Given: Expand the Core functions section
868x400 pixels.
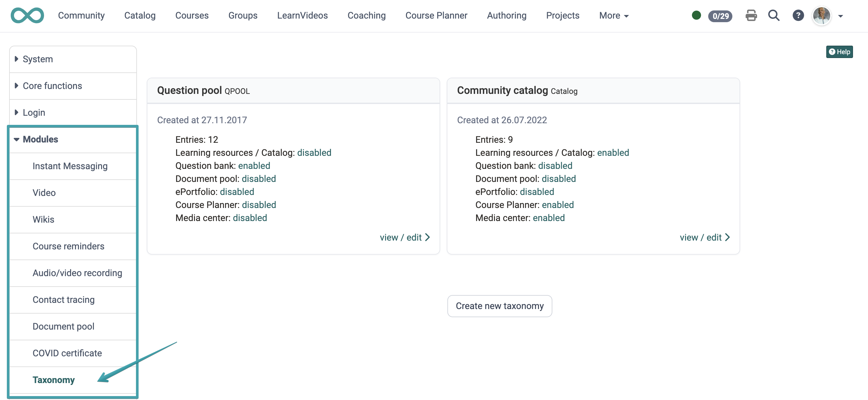Looking at the screenshot, I should pos(73,86).
